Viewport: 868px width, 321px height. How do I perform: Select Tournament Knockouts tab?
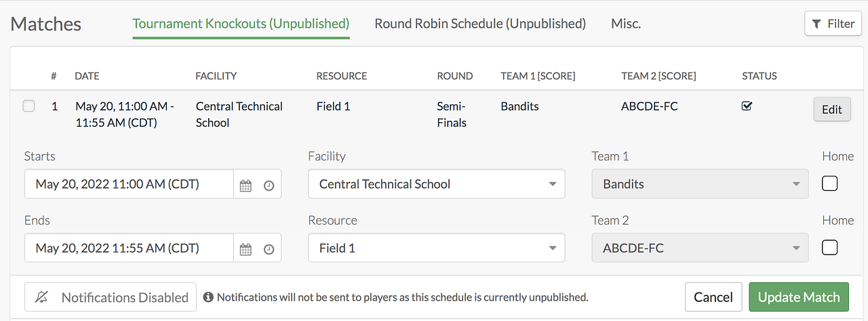tap(241, 24)
